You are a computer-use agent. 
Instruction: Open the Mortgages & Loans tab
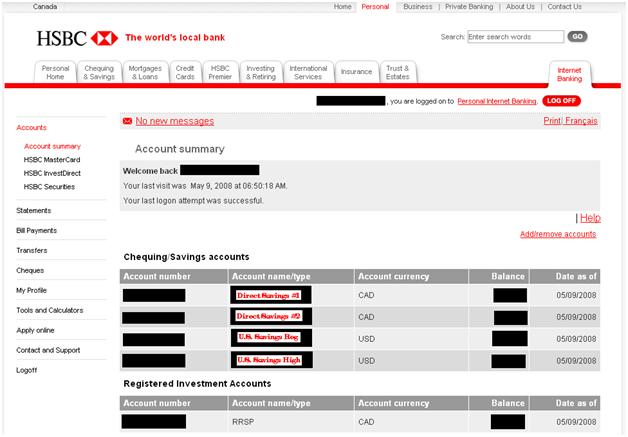[x=143, y=72]
